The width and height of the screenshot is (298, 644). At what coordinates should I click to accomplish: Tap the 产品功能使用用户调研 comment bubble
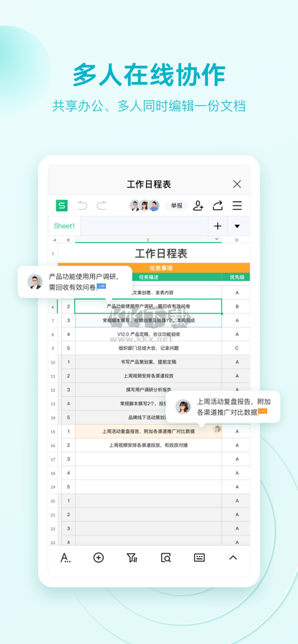pyautogui.click(x=75, y=282)
